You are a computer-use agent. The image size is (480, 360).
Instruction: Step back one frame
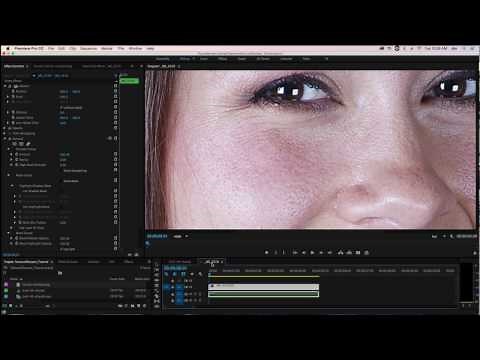click(304, 253)
